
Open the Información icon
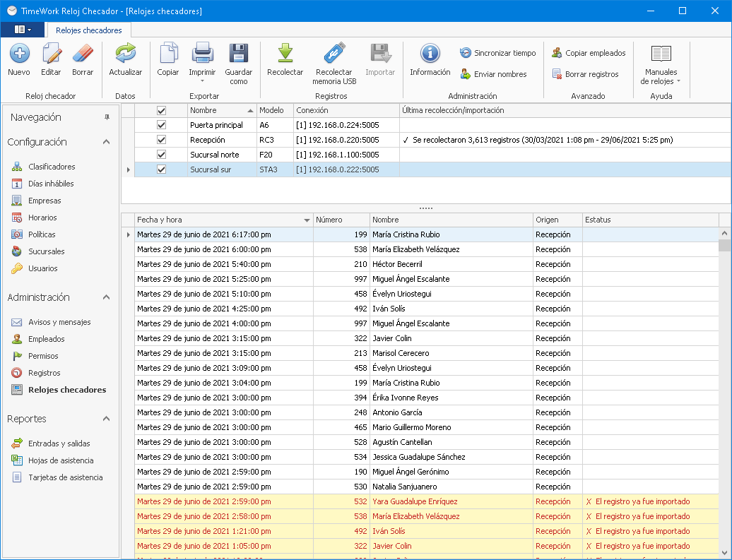tap(430, 54)
